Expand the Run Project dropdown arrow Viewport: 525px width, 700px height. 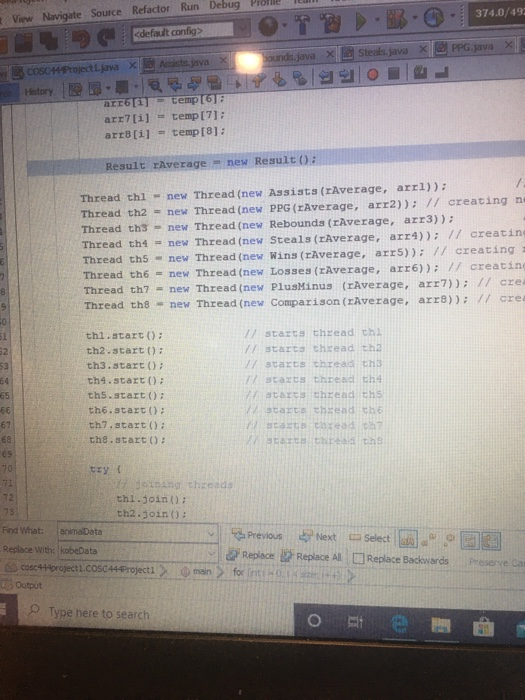pos(377,21)
